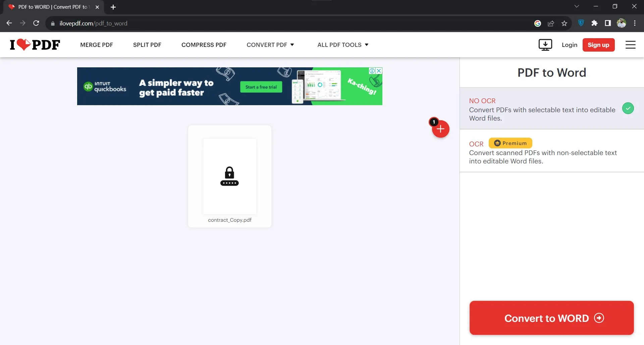Reload the current page
This screenshot has height=345, width=644.
tap(36, 23)
